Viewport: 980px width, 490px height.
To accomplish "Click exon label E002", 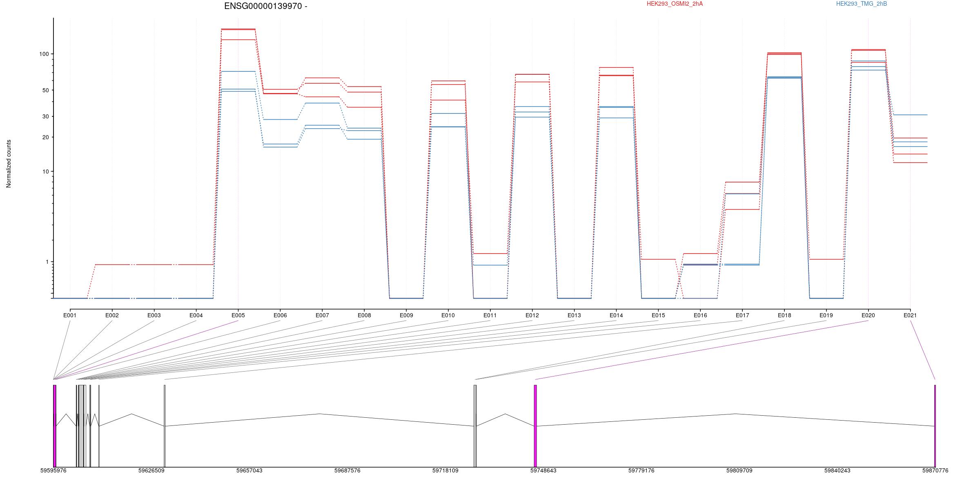I will [112, 315].
